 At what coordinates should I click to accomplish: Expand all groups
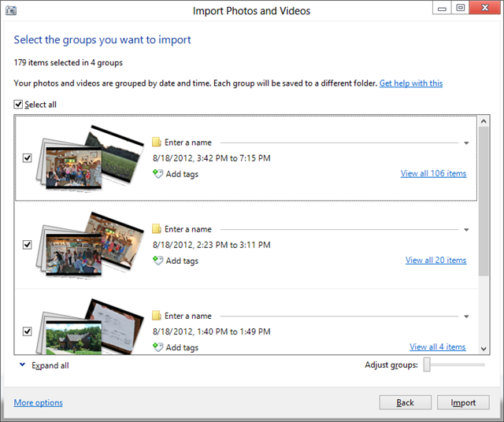[x=50, y=365]
